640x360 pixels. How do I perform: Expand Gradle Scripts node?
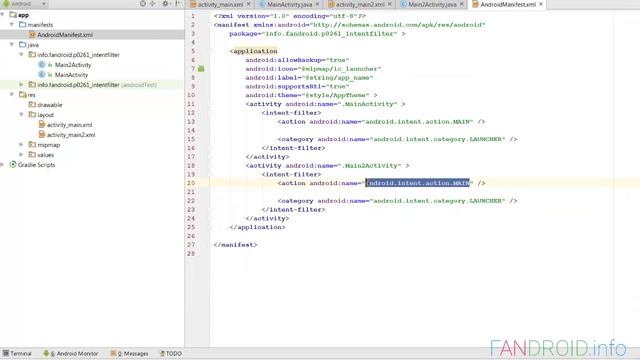pyautogui.click(x=2, y=164)
